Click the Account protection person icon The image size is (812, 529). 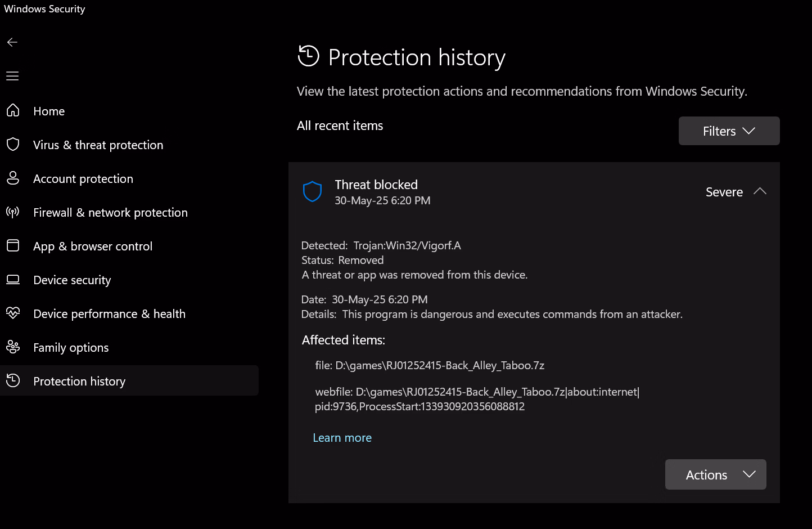(x=13, y=178)
